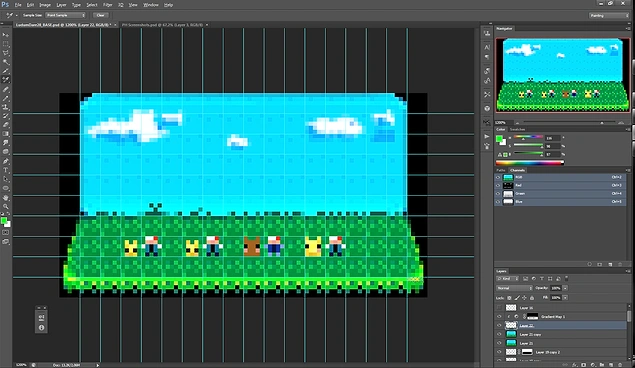The width and height of the screenshot is (635, 368).
Task: Open the Navigator panel flyout menu
Action: click(x=628, y=29)
